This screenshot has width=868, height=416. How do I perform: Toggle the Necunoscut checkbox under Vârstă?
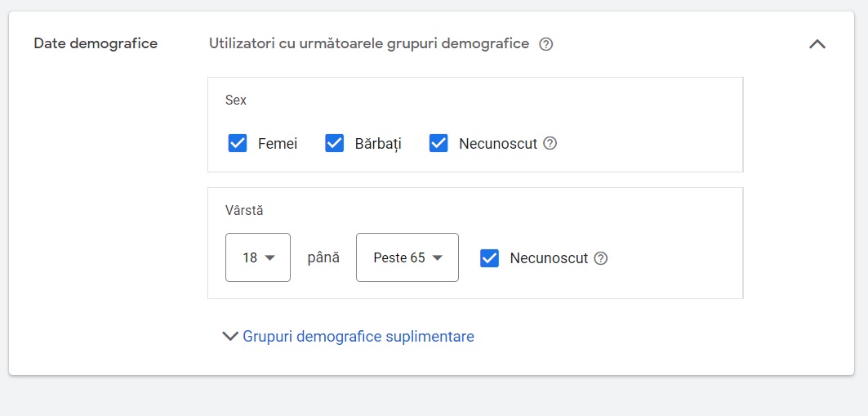(489, 258)
